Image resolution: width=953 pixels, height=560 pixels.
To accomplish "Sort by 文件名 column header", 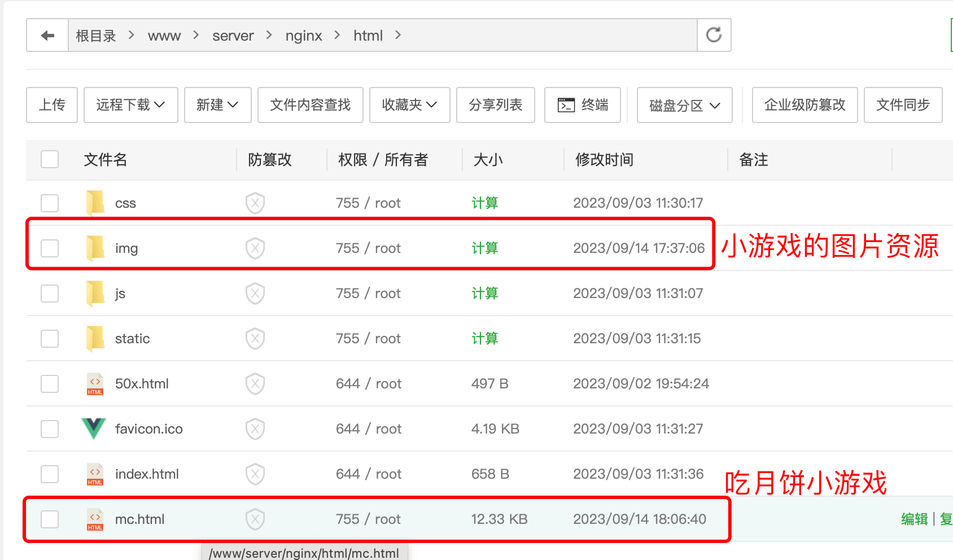I will (106, 160).
